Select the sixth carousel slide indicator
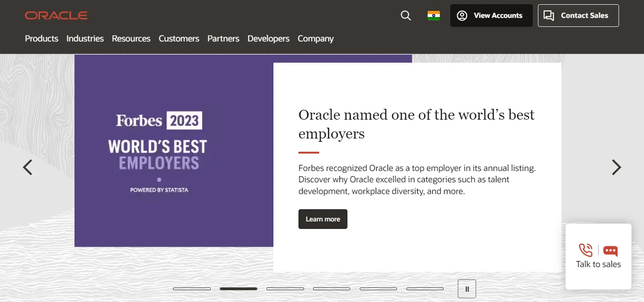The width and height of the screenshot is (644, 302). (x=425, y=289)
